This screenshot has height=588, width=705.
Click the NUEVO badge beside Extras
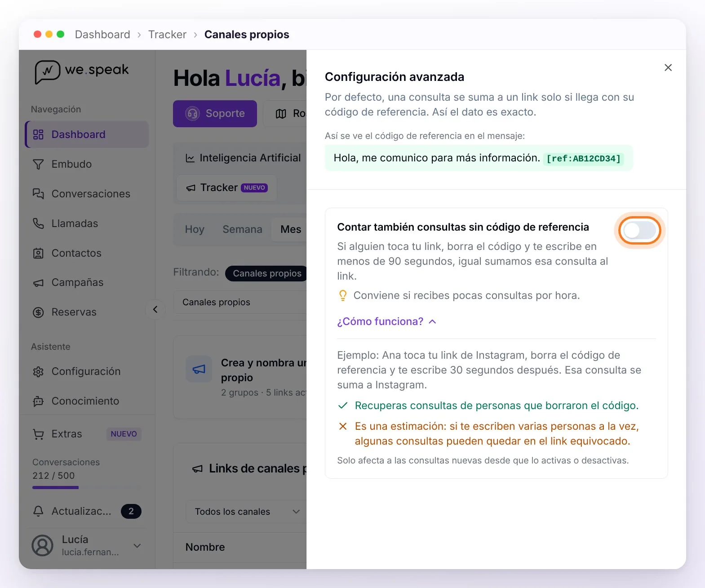(124, 434)
